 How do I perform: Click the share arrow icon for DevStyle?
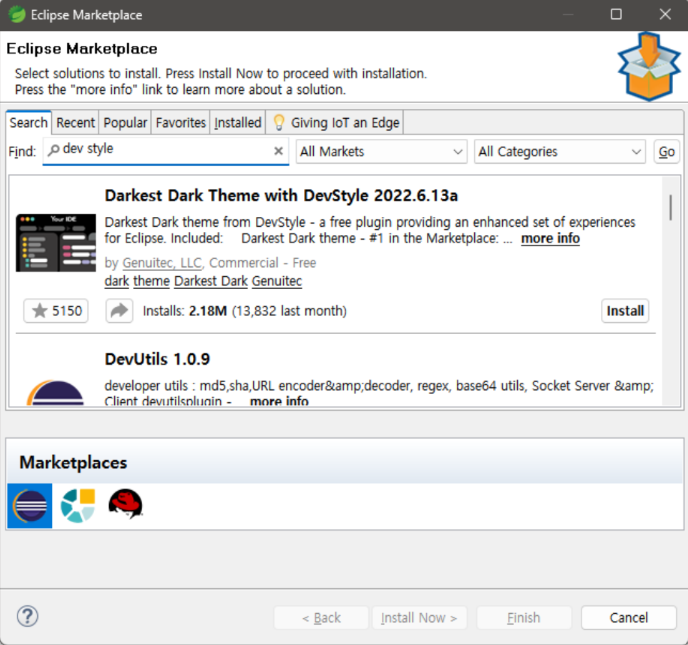pyautogui.click(x=119, y=311)
